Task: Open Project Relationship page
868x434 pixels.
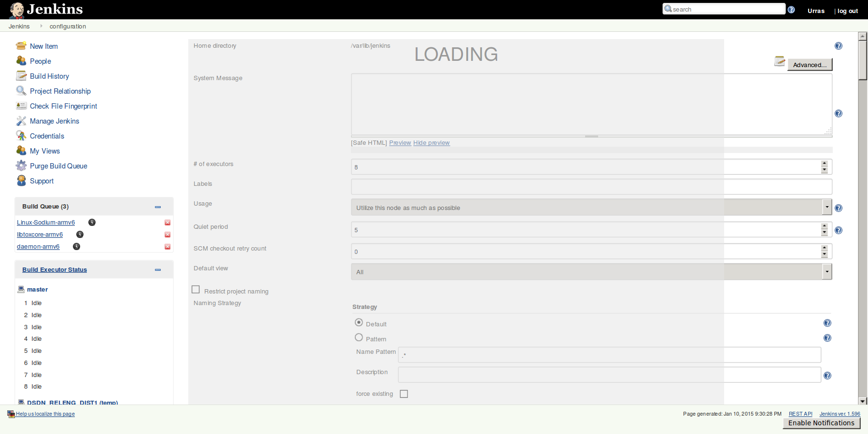Action: [x=60, y=91]
